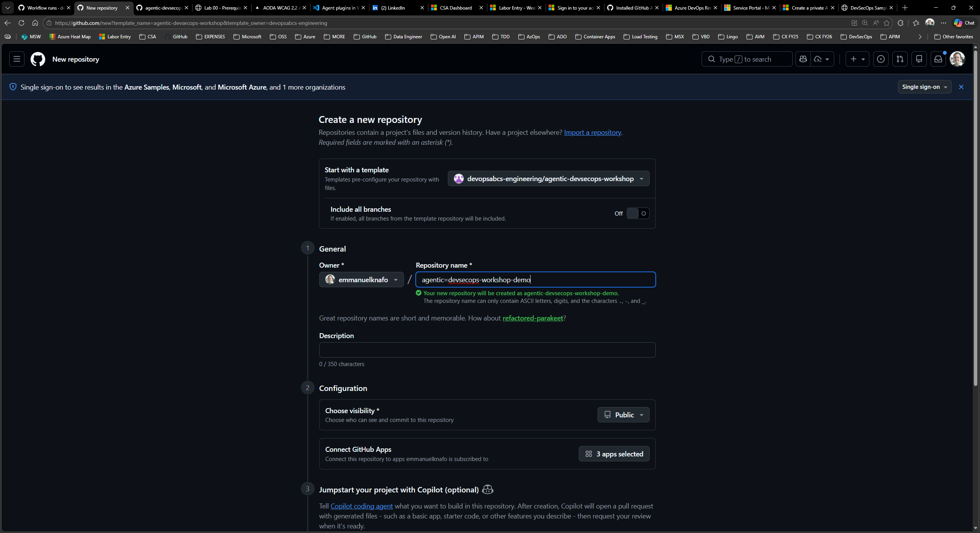The width and height of the screenshot is (980, 533).
Task: Open the Public visibility dropdown
Action: pyautogui.click(x=623, y=414)
